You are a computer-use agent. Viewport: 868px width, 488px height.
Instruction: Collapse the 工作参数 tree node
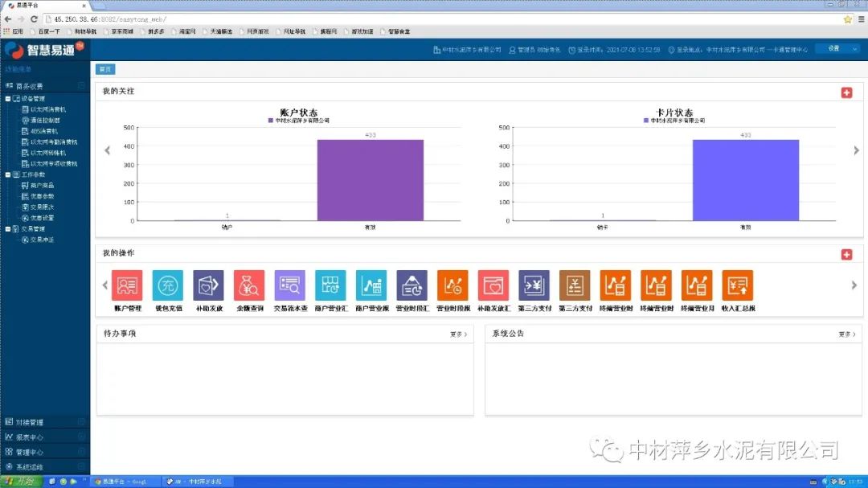8,174
